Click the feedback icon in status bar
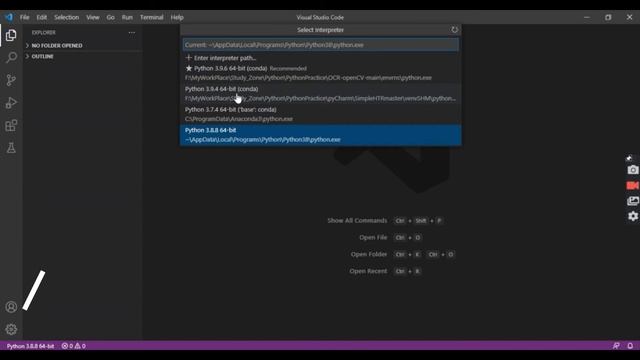 tap(616, 346)
